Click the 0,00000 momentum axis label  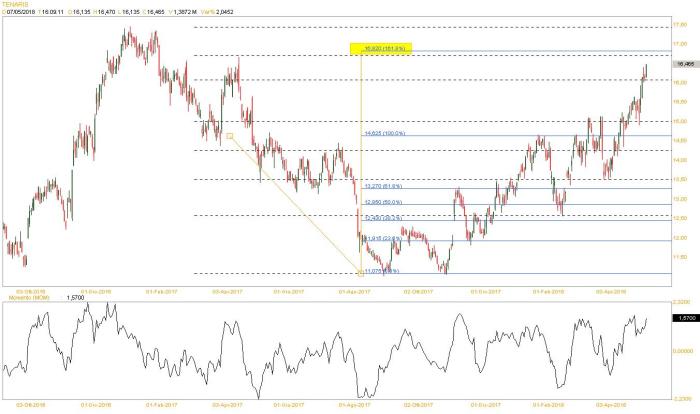683,351
